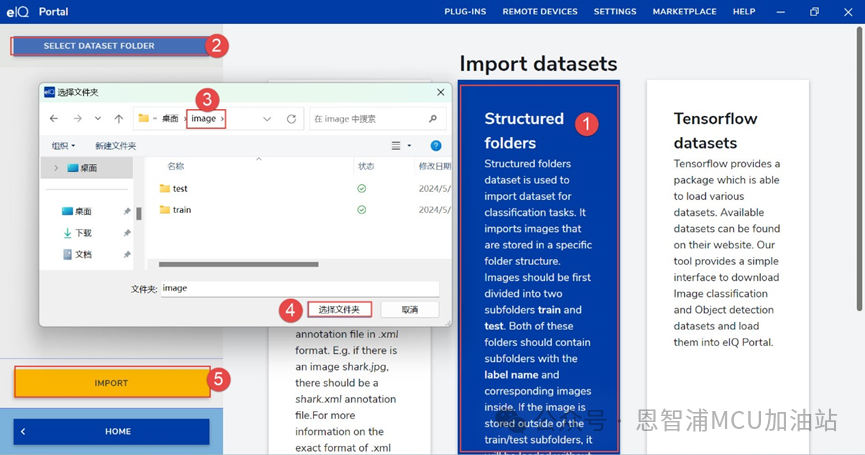Click the magnifier search icon
Viewport: 865px width, 455px height.
[433, 119]
